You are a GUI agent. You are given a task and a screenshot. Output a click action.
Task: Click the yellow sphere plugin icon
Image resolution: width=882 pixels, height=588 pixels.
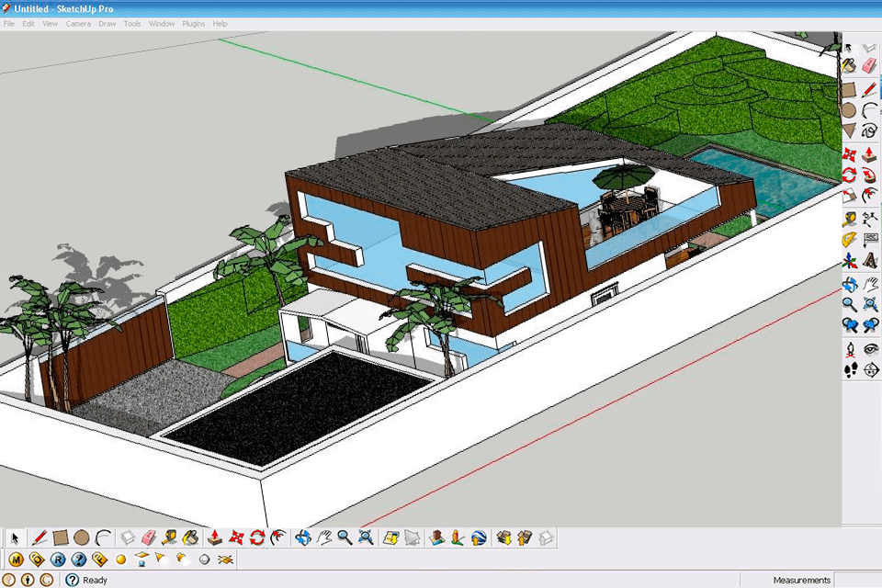[120, 560]
